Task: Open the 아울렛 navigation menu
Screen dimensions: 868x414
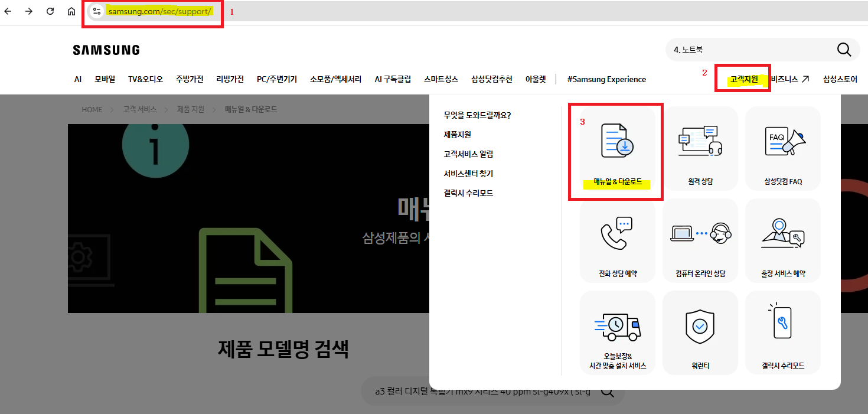Action: click(x=536, y=79)
